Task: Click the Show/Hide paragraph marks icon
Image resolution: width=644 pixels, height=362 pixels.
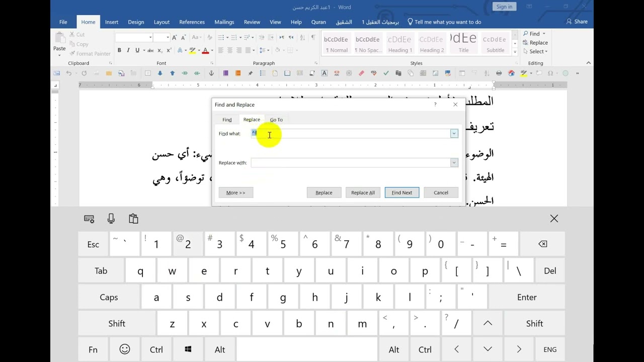Action: point(313,38)
